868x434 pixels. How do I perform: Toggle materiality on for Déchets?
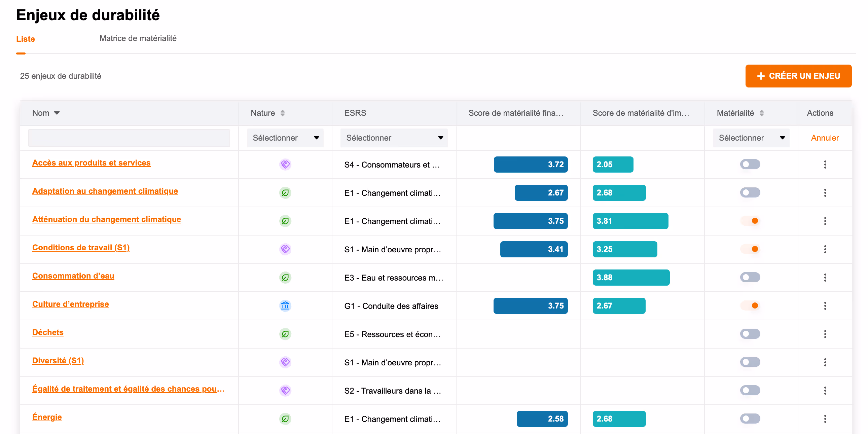(x=750, y=334)
